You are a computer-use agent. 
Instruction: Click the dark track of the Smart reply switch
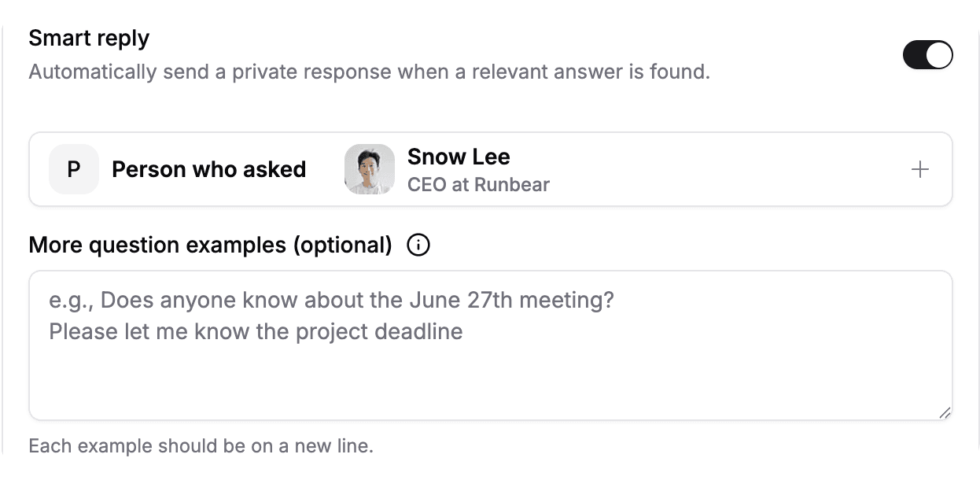coord(914,55)
